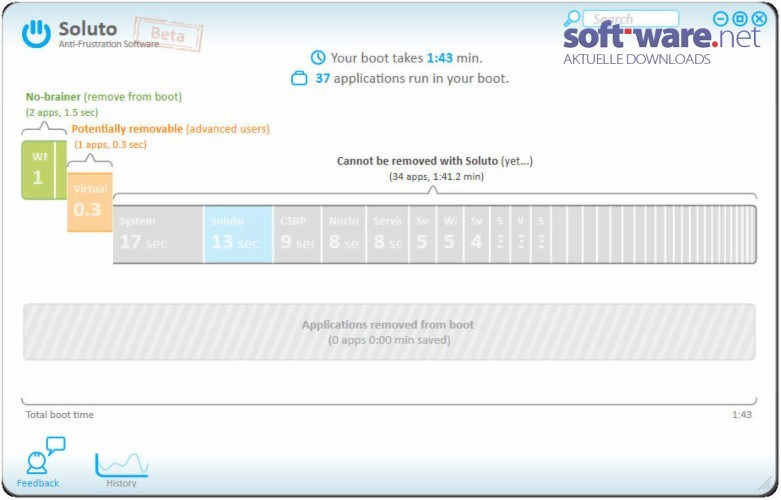Select the System 17 sec block
The width and height of the screenshot is (781, 500).
click(158, 234)
